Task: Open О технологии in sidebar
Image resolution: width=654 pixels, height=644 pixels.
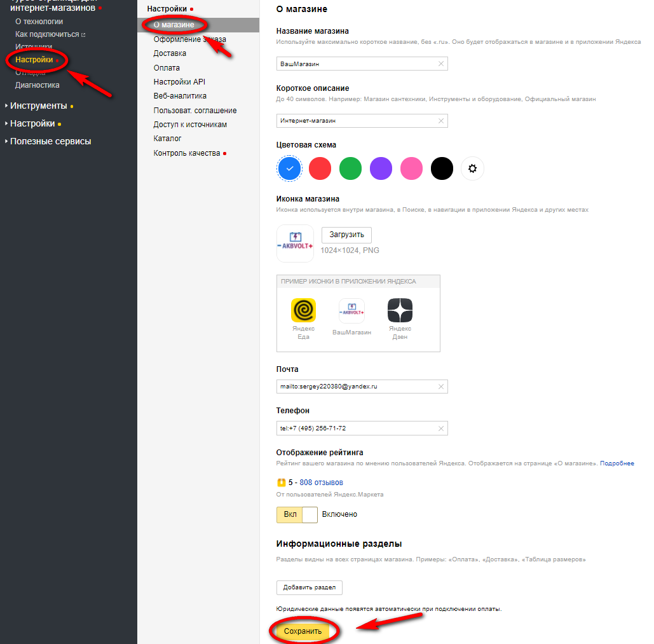Action: (39, 22)
